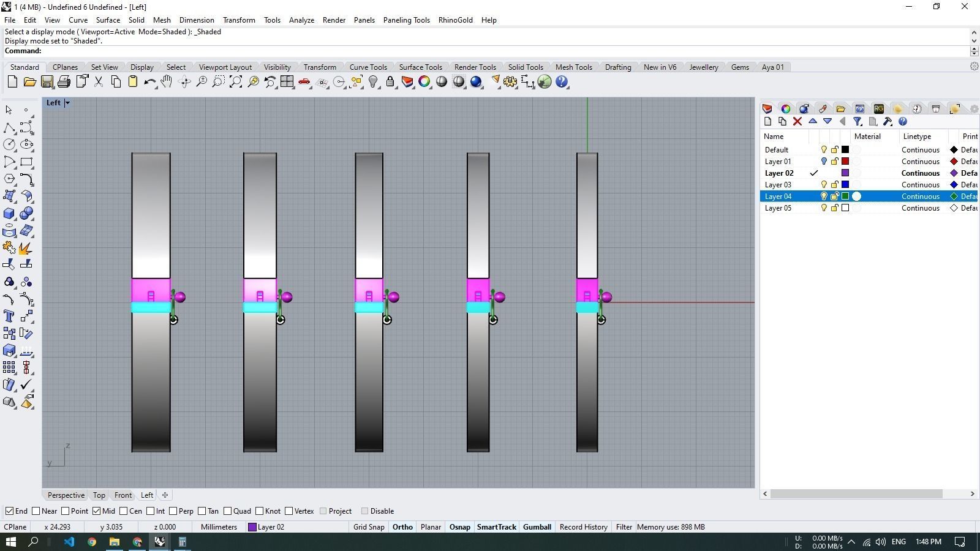
Task: Select the Polyline tool in left sidebar
Action: (9, 127)
